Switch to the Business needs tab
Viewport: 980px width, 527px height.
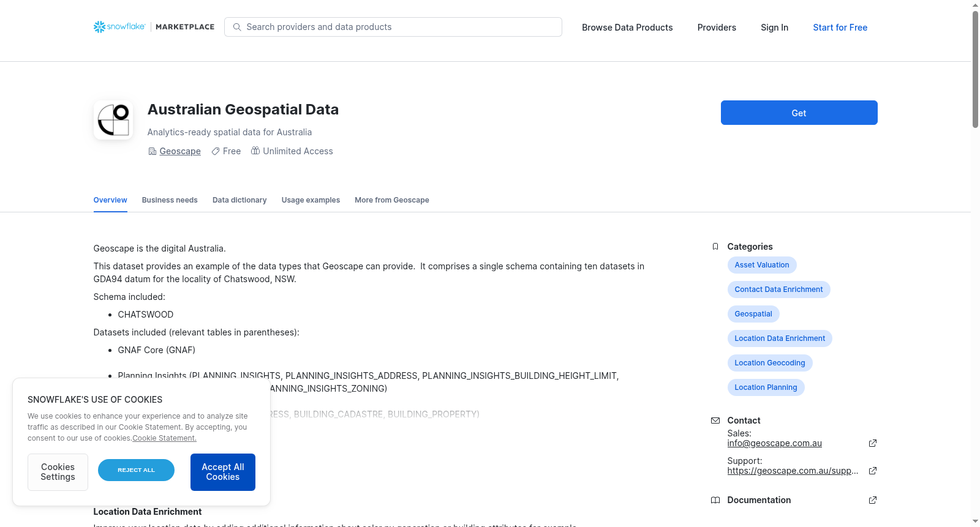pyautogui.click(x=170, y=200)
